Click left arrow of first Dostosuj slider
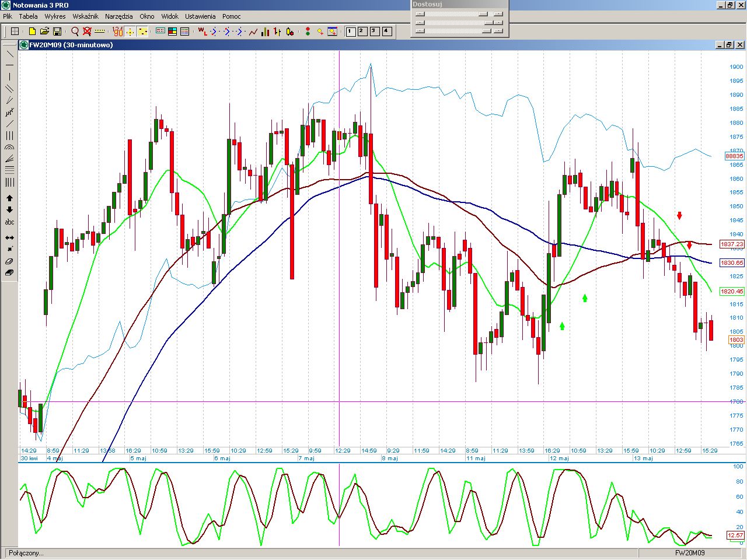Screen dimensions: 747x560 (x=420, y=14)
